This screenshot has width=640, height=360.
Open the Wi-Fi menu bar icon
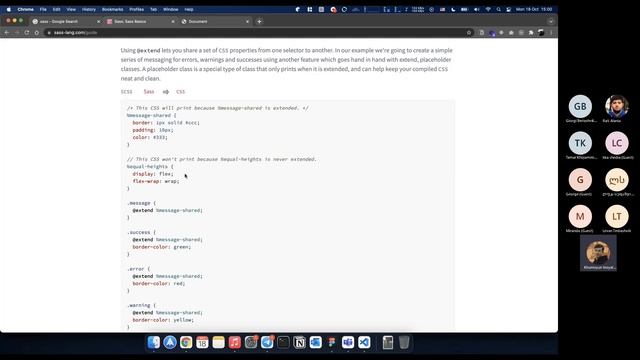pyautogui.click(x=488, y=9)
